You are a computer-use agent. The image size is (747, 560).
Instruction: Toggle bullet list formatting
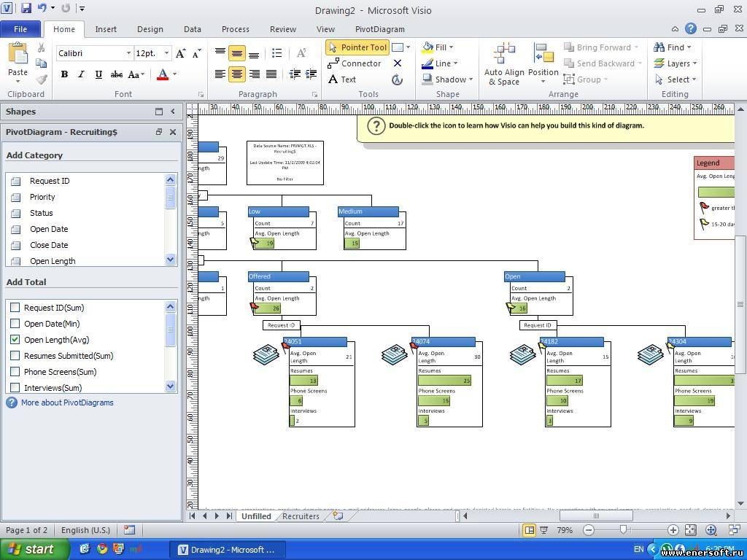276,52
